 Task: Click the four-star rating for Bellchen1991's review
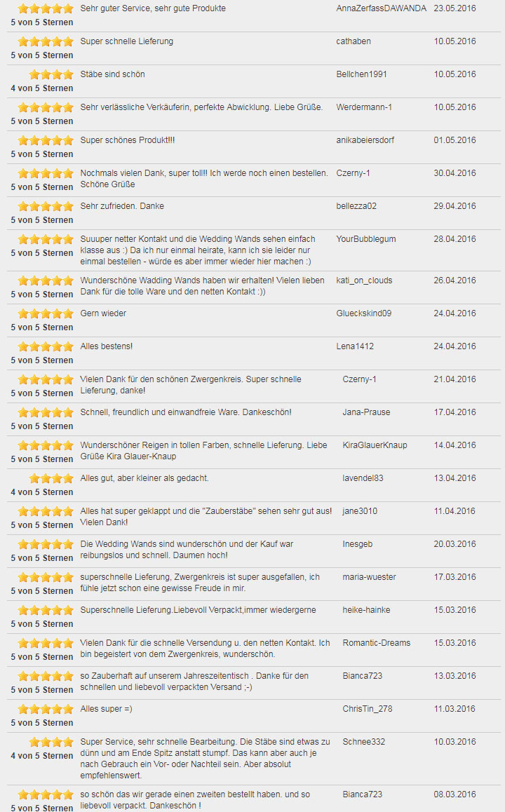coord(51,74)
